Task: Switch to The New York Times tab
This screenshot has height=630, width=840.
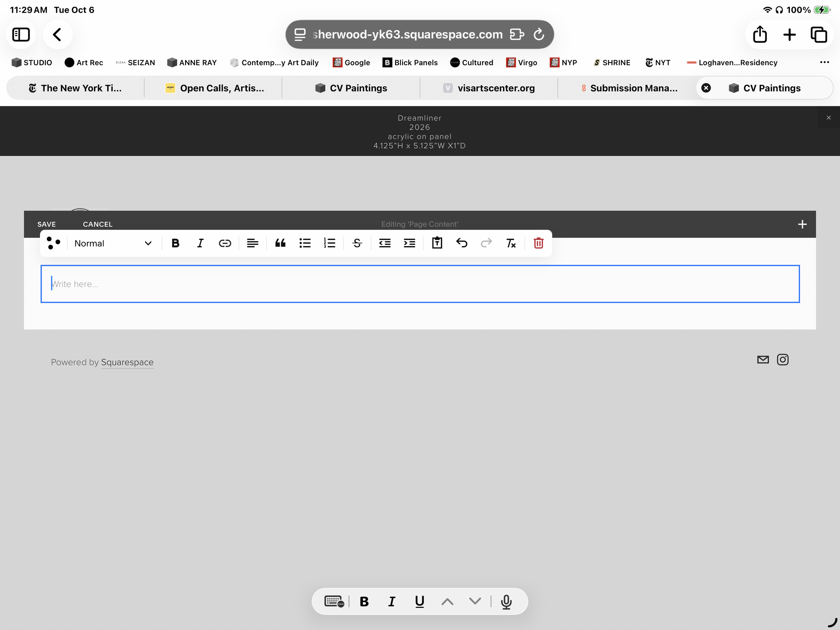Action: point(75,88)
